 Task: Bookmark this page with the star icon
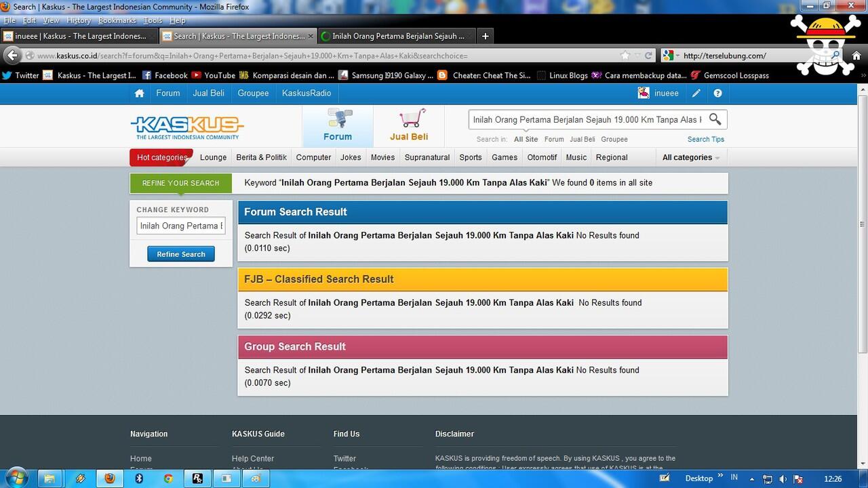(625, 56)
